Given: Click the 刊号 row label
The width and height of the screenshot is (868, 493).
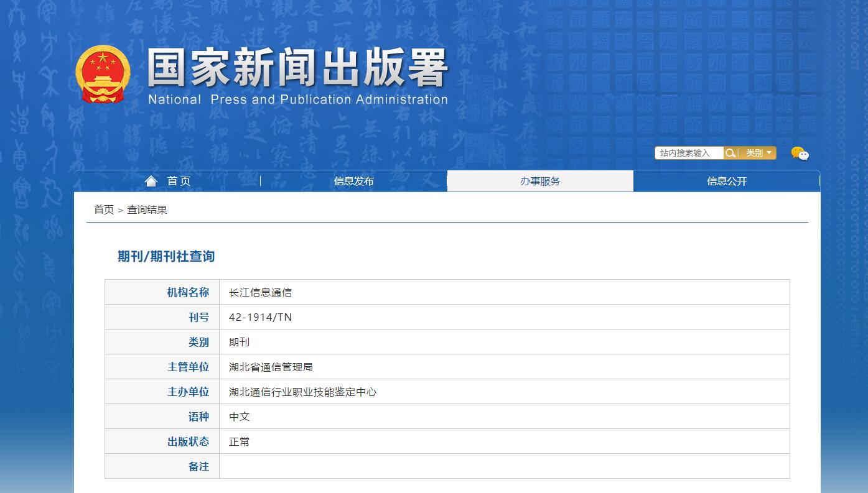Looking at the screenshot, I should point(198,317).
